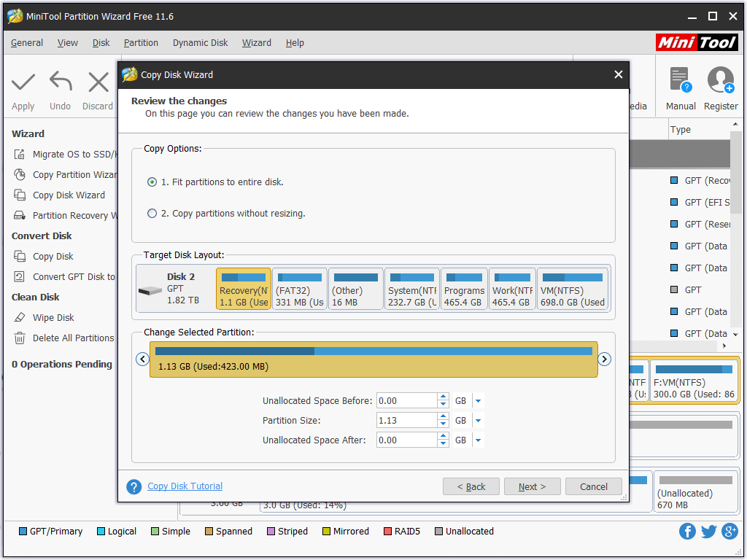Image resolution: width=747 pixels, height=560 pixels.
Task: Click Unallocated Space Before input field
Action: click(x=406, y=401)
